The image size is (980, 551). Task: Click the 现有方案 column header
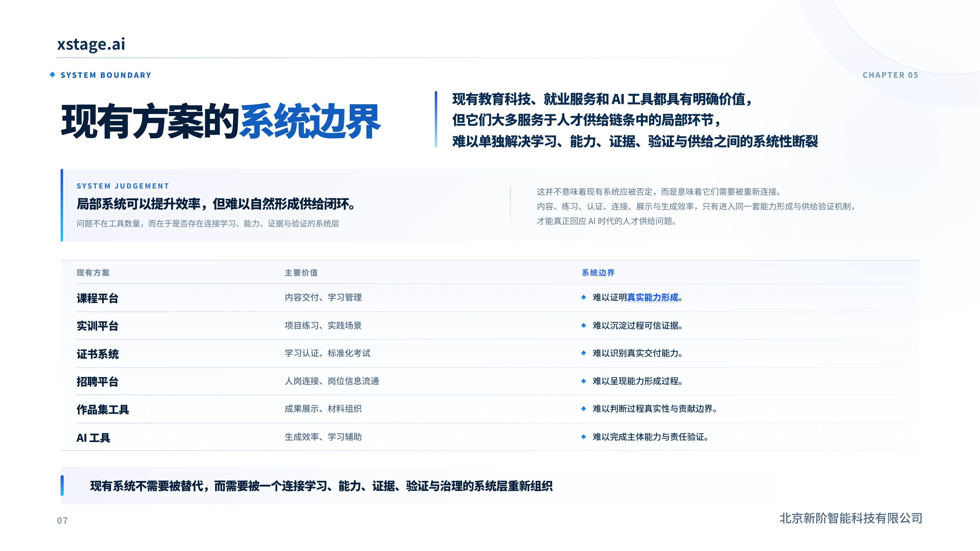tap(93, 273)
